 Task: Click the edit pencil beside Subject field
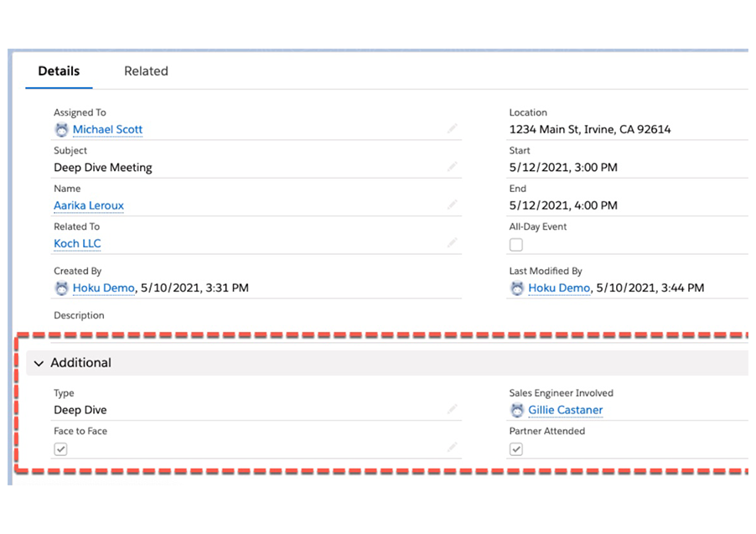pos(453,167)
